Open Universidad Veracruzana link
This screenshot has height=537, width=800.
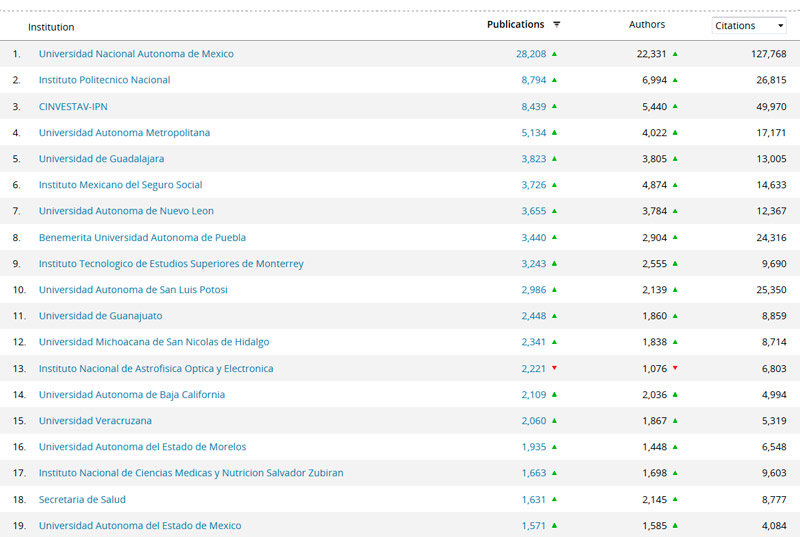(95, 421)
